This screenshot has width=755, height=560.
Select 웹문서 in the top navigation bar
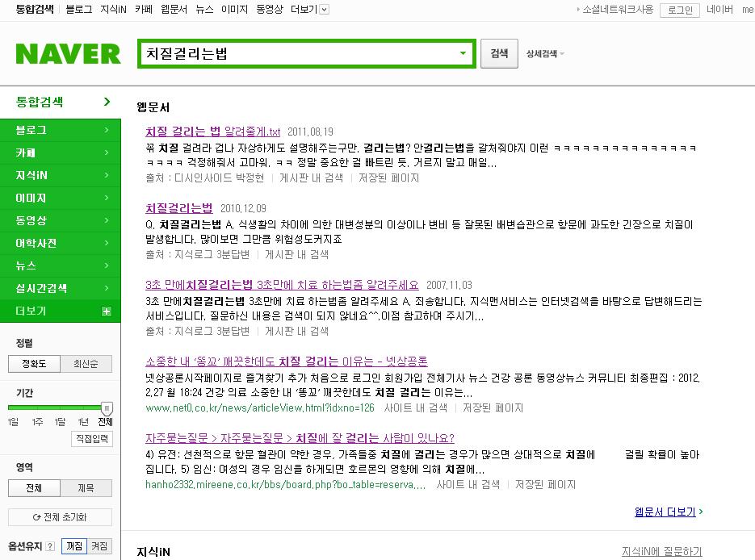[x=174, y=9]
